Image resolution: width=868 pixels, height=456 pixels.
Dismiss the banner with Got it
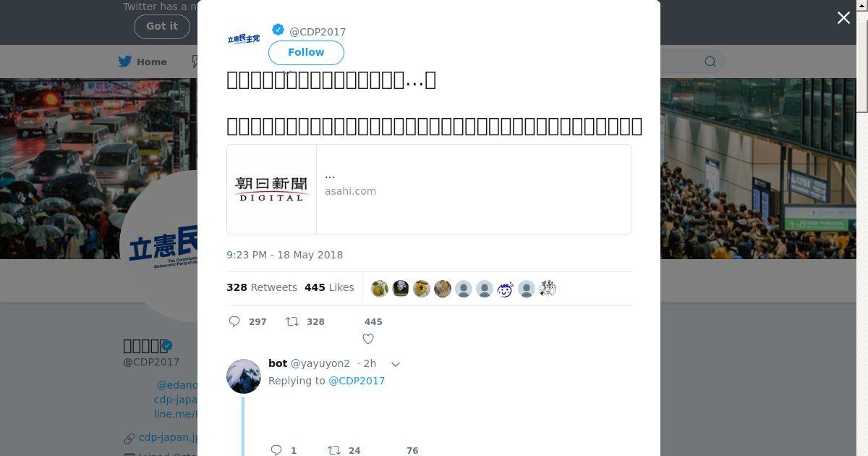pyautogui.click(x=162, y=26)
